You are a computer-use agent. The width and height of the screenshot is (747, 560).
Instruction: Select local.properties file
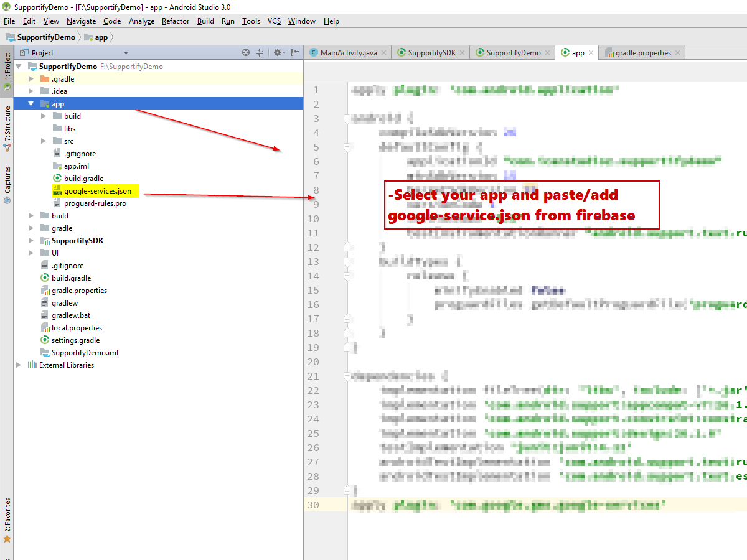77,328
